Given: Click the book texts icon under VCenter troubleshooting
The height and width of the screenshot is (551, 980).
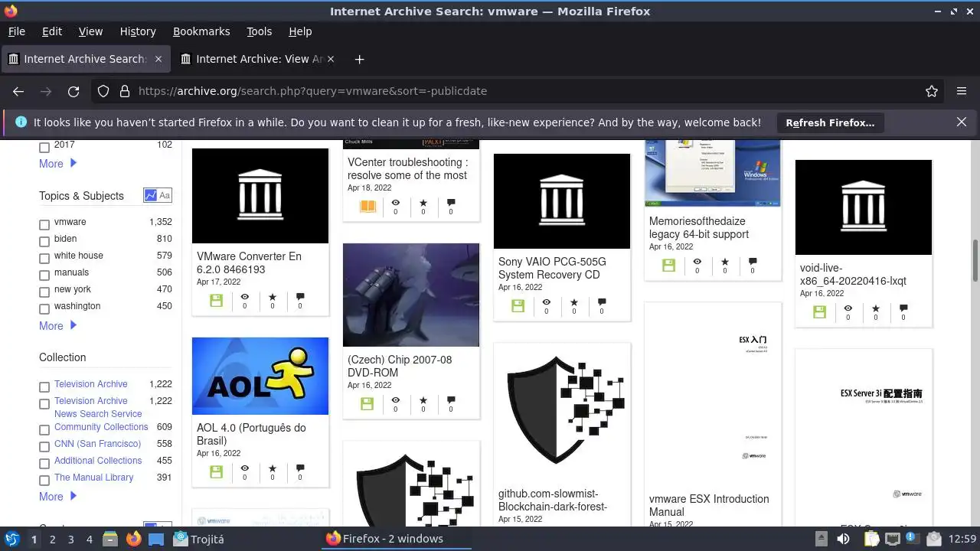Looking at the screenshot, I should click(x=367, y=207).
